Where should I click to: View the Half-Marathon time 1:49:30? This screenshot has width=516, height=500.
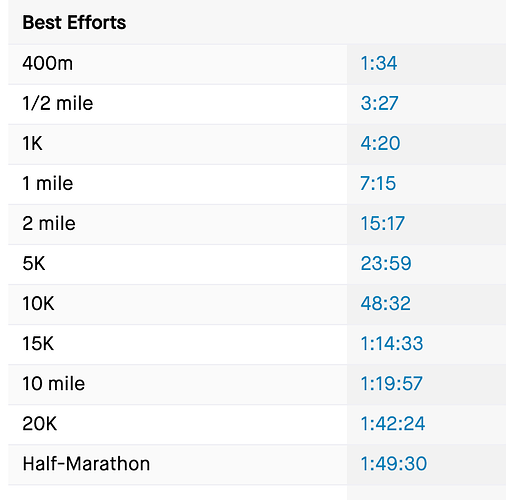click(394, 464)
